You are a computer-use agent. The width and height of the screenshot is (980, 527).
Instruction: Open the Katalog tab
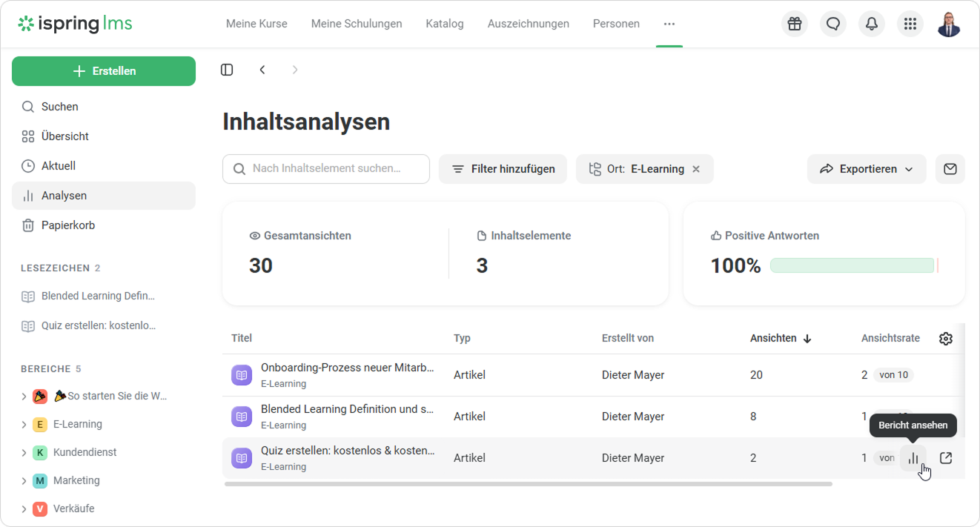[x=445, y=24]
